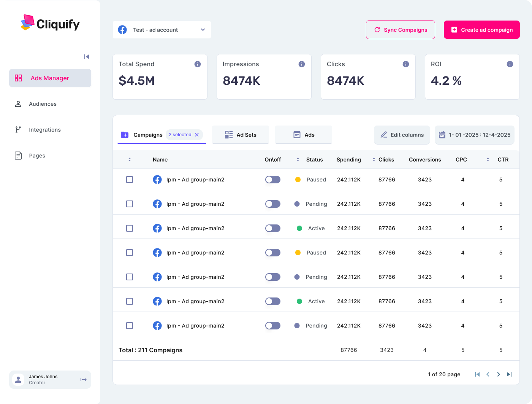Click the Total Spend info icon
Screen dimensions: 532x404
point(198,64)
